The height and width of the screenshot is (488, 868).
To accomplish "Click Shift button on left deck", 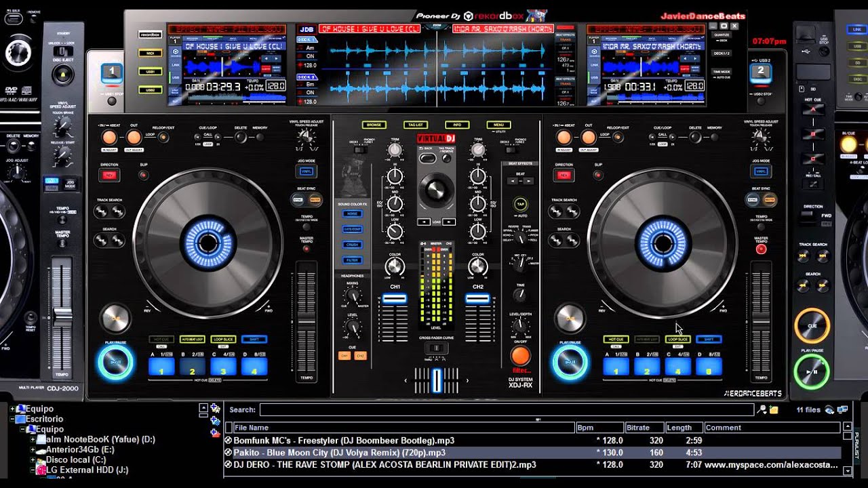I will 254,339.
